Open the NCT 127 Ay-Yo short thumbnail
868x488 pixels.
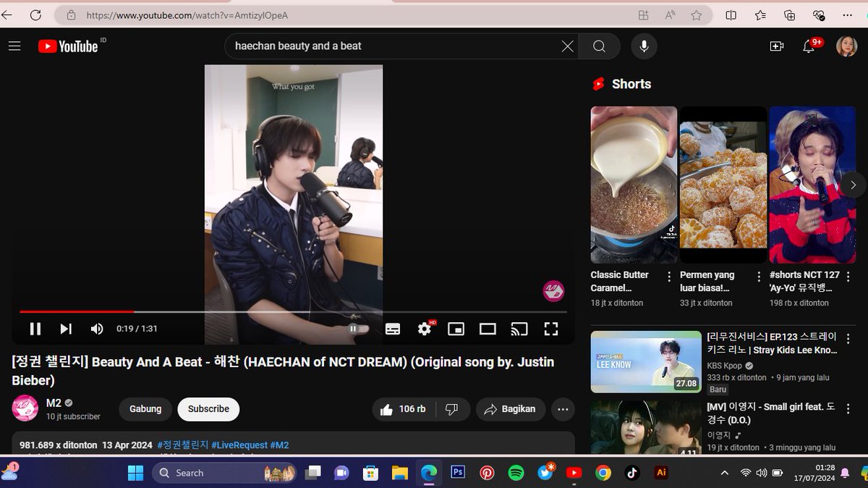(812, 185)
